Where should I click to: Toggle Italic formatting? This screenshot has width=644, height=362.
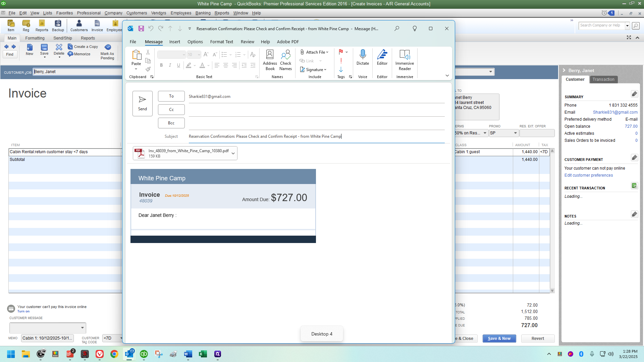coord(170,65)
